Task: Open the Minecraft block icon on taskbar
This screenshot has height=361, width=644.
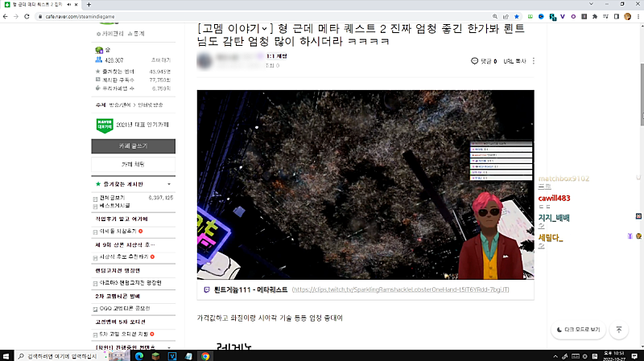Action: 155,356
